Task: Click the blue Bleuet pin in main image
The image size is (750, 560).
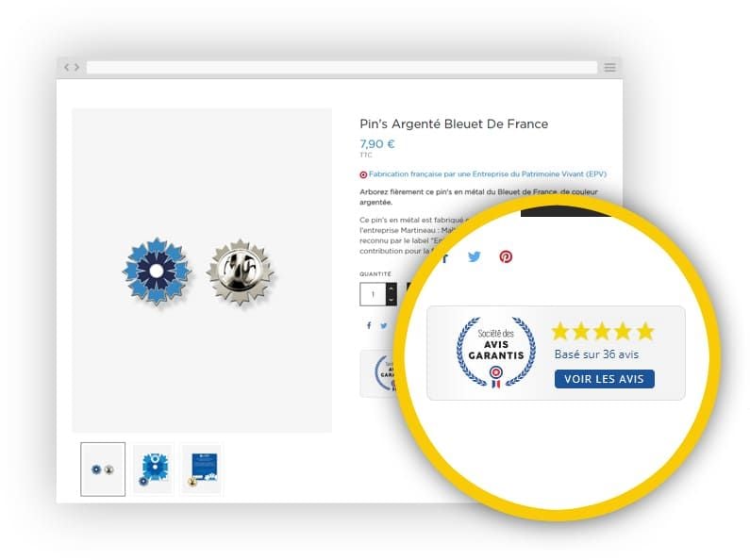Action: 157,271
